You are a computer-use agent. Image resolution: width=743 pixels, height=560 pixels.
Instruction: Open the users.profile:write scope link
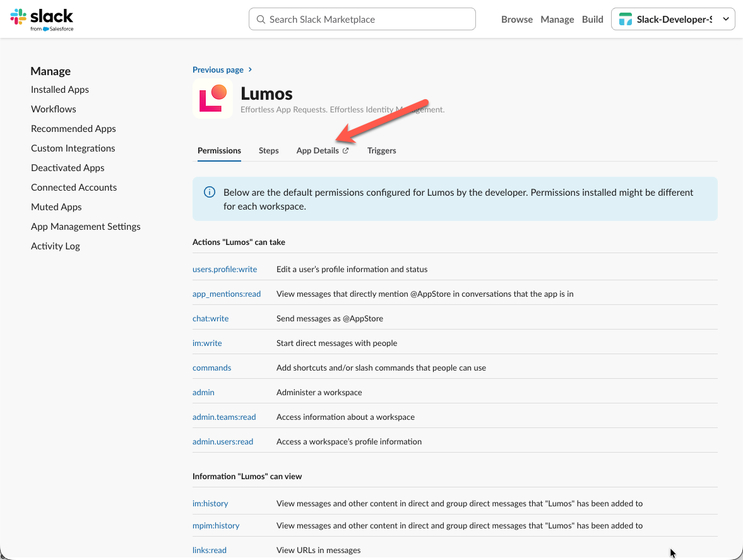pos(225,270)
